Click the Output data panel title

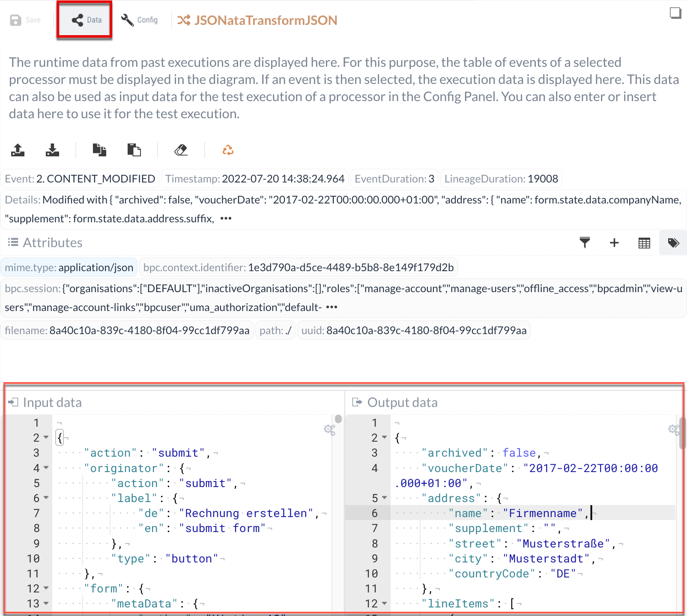pos(403,402)
